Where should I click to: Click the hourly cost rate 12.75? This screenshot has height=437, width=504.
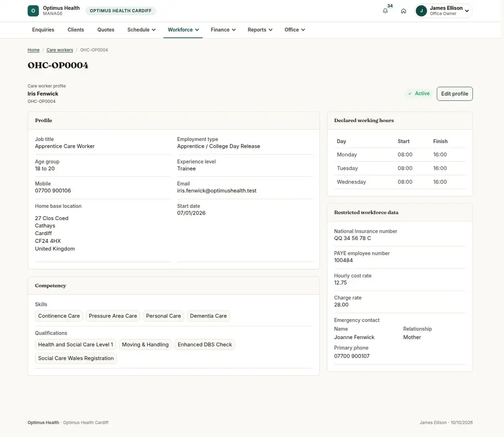[341, 283]
